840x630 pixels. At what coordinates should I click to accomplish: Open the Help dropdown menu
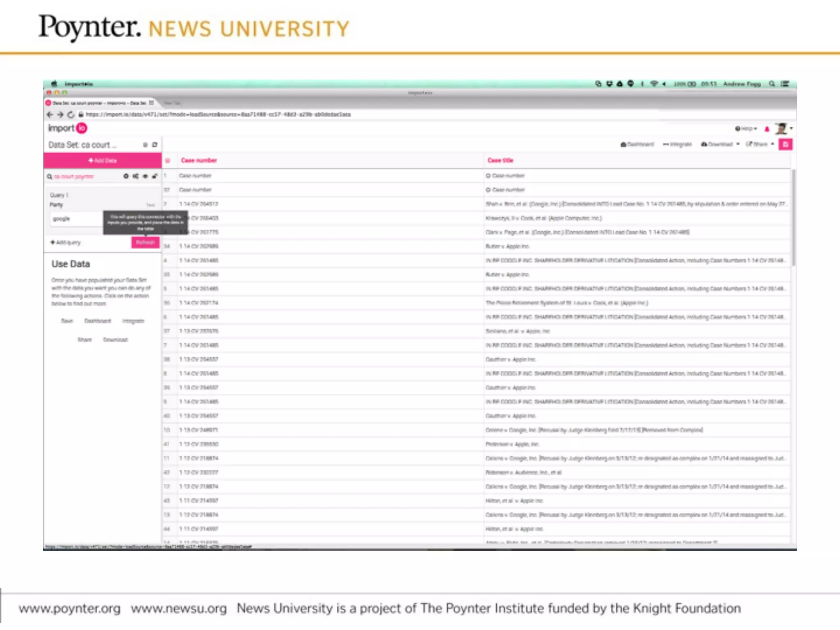click(746, 129)
